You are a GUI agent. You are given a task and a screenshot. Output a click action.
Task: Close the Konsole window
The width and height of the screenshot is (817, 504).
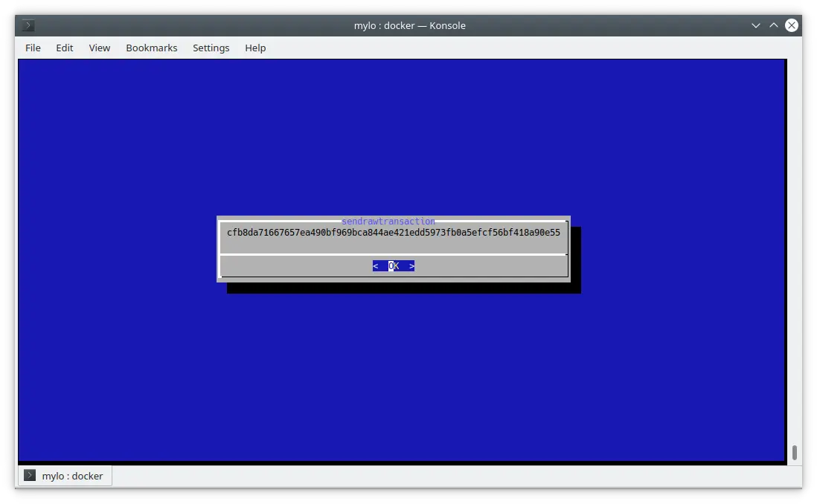tap(792, 25)
